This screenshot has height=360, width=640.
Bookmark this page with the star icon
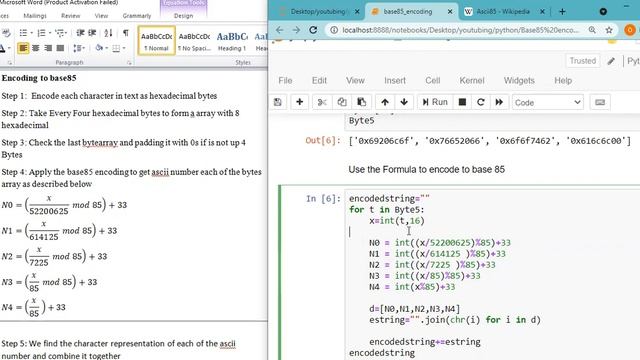[x=609, y=30]
